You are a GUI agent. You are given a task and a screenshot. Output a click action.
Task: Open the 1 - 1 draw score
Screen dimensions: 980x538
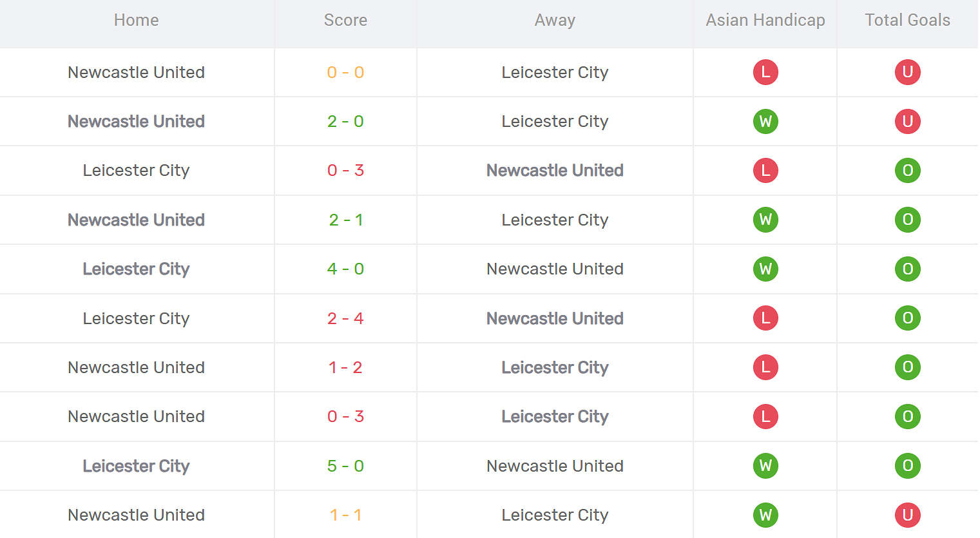click(345, 515)
